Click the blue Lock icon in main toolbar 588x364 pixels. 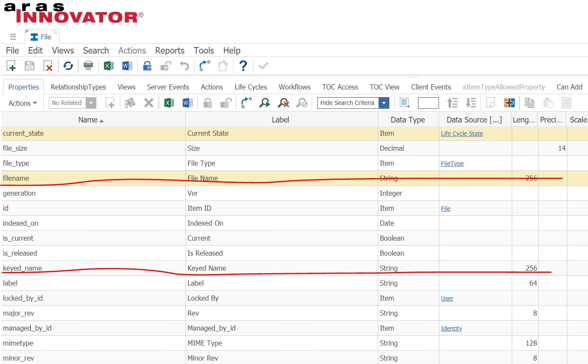pyautogui.click(x=147, y=66)
